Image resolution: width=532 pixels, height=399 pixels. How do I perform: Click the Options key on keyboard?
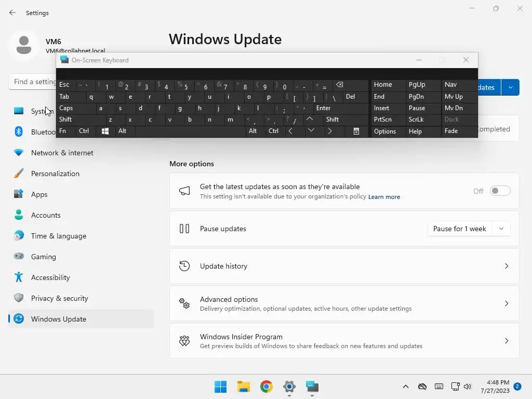coord(388,131)
